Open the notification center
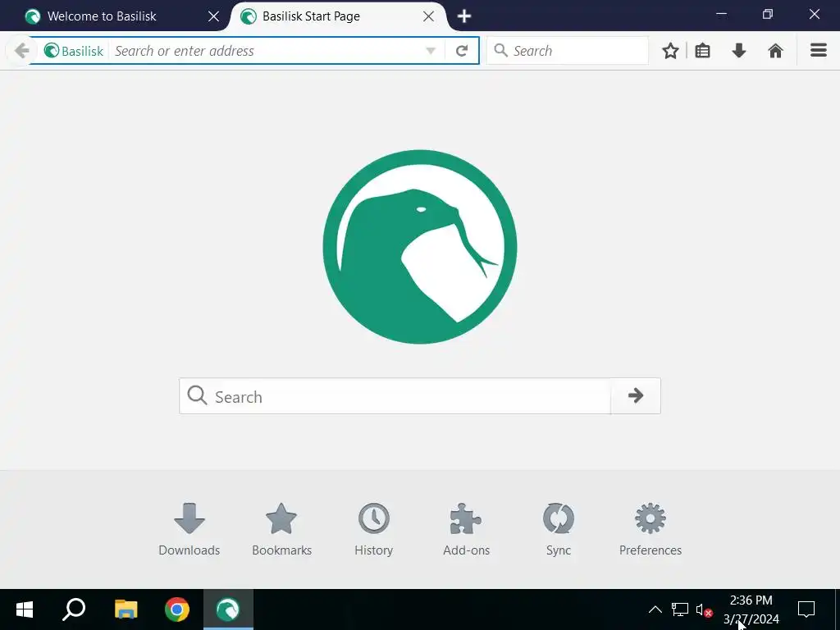The image size is (840, 630). pyautogui.click(x=806, y=609)
